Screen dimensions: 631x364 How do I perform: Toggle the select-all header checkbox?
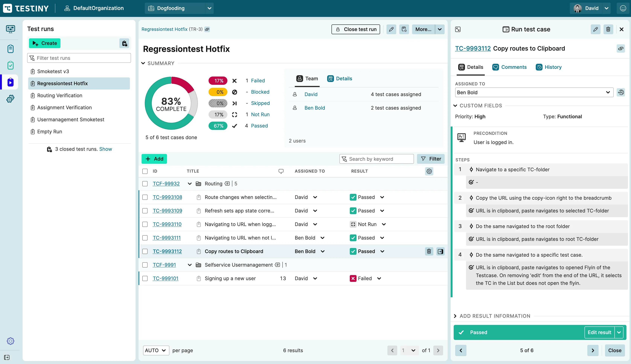tap(145, 171)
